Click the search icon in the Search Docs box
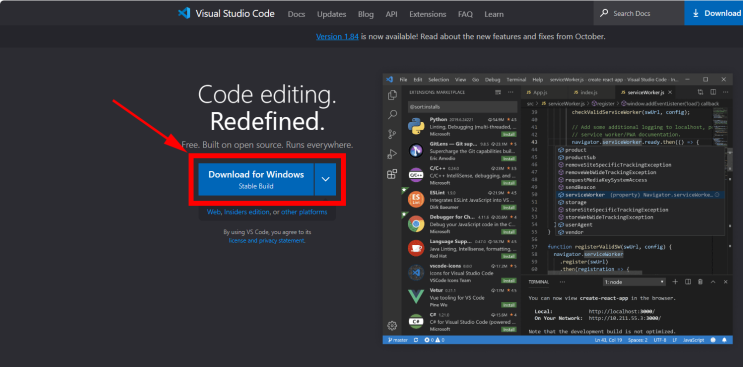This screenshot has height=367, width=743. coord(604,13)
